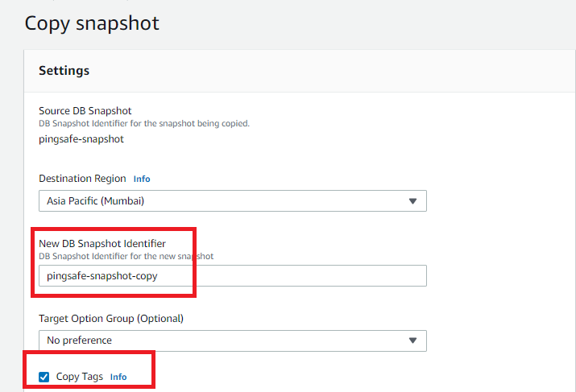
Task: Expand the Target Option Group dropdown
Action: 232,340
